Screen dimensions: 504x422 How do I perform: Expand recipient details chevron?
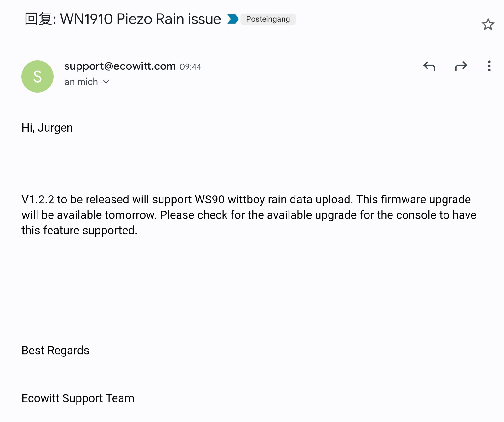point(106,82)
